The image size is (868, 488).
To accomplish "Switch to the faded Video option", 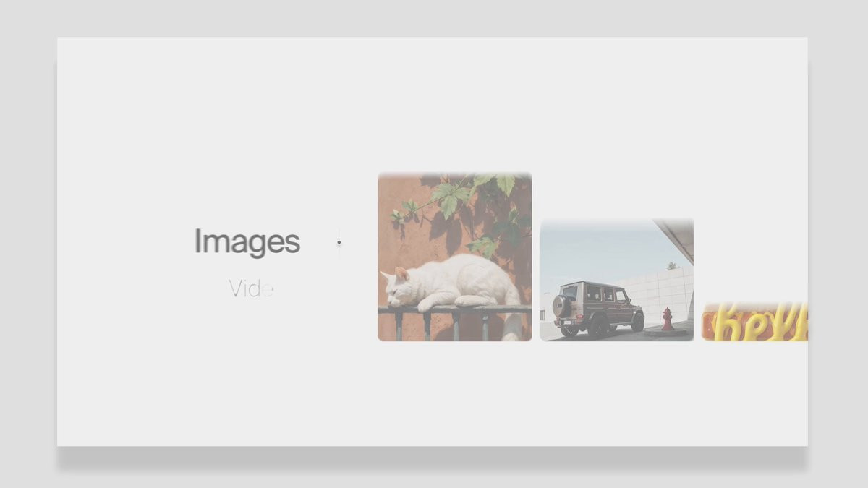I will 252,288.
